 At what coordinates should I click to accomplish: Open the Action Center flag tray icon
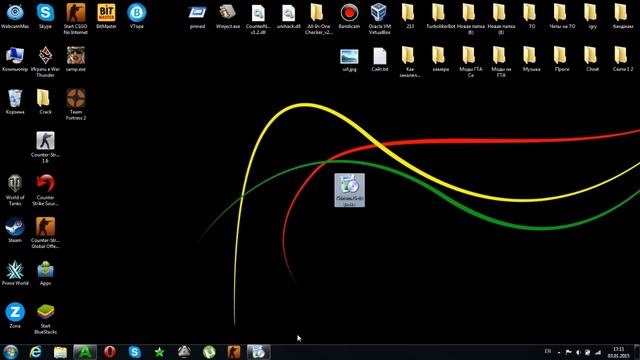click(568, 352)
